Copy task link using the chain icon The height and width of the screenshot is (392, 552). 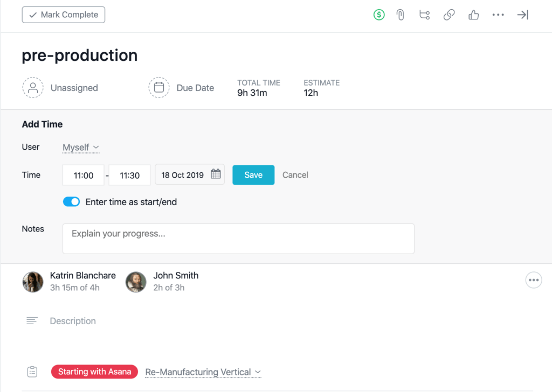(x=449, y=15)
